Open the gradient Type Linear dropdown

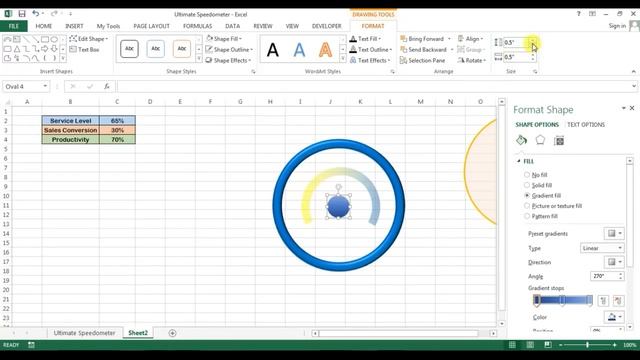point(602,248)
